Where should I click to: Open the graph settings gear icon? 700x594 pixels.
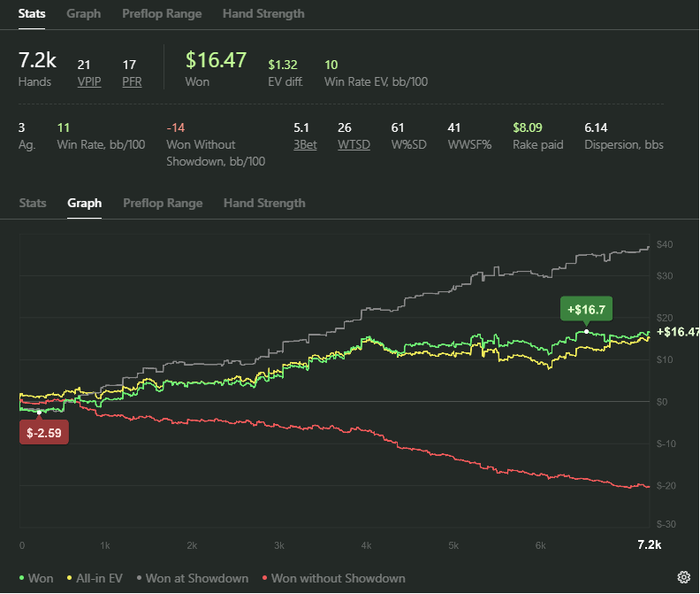coord(683,577)
